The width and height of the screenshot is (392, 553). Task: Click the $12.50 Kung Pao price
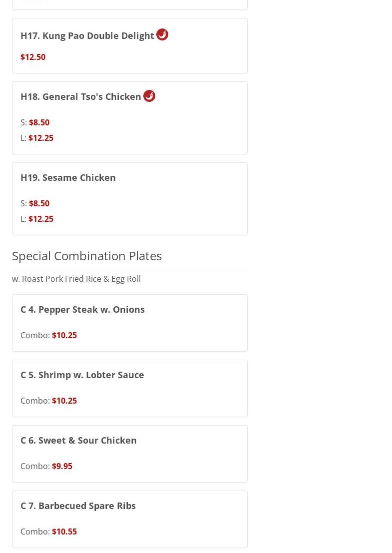33,57
